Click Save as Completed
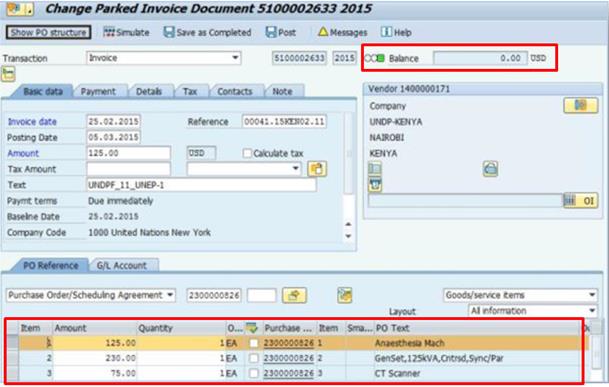Image resolution: width=609 pixels, height=387 pixels. 207,32
